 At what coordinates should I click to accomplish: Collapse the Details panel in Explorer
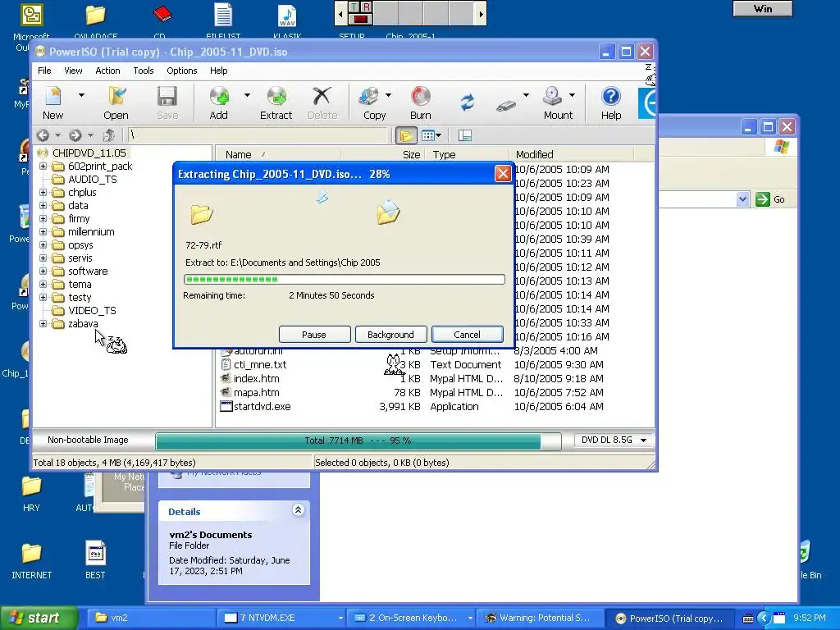[x=299, y=510]
